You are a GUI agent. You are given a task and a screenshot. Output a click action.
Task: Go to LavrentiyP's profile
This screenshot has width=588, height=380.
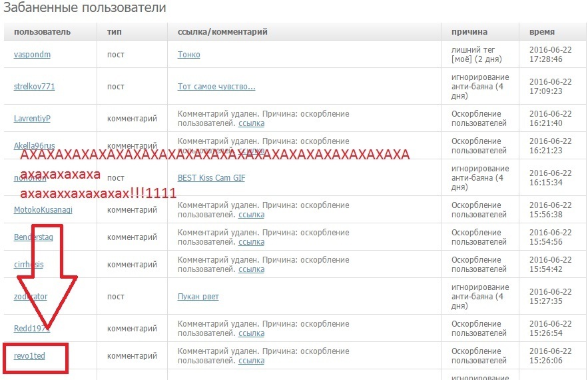[32, 119]
